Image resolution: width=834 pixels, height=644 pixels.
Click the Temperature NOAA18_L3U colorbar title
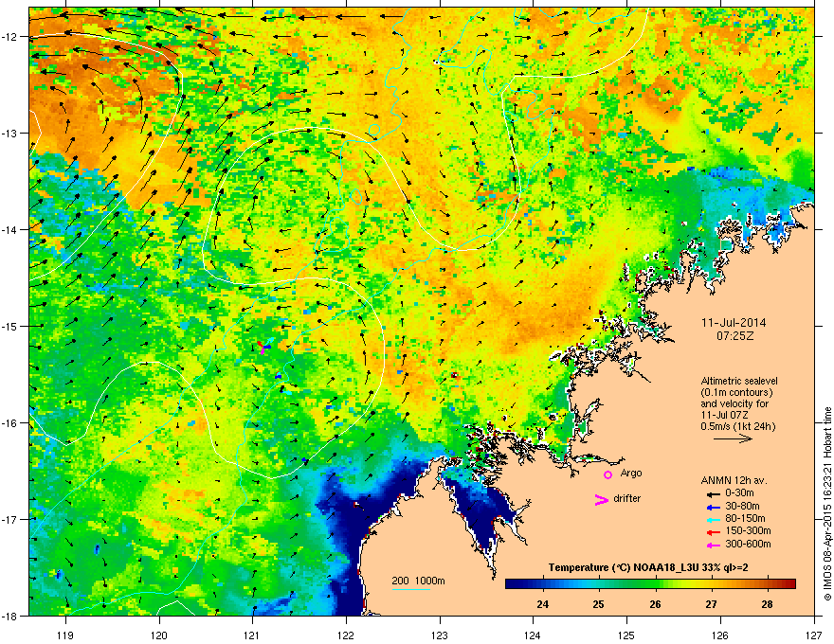[x=648, y=567]
